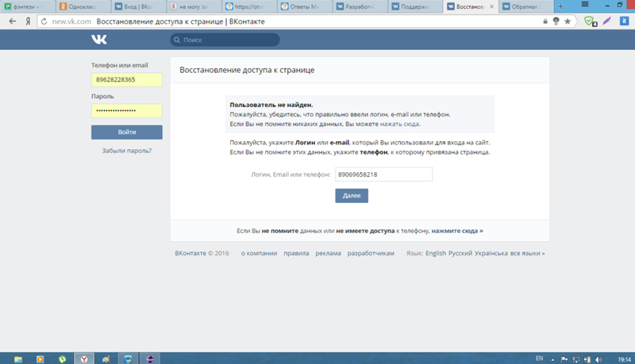Switch to the не могу за... tab

point(194,6)
